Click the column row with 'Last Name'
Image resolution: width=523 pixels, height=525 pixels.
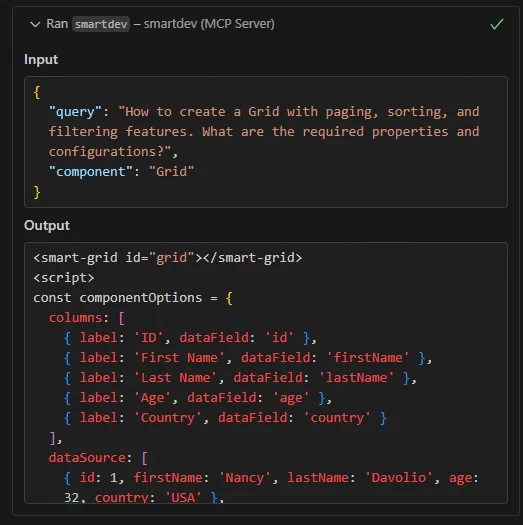coord(240,378)
